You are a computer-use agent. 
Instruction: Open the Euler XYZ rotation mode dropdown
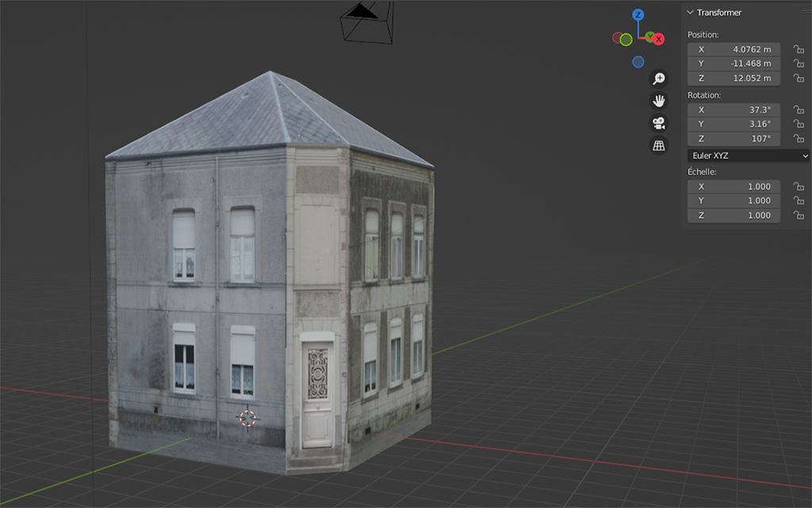748,156
